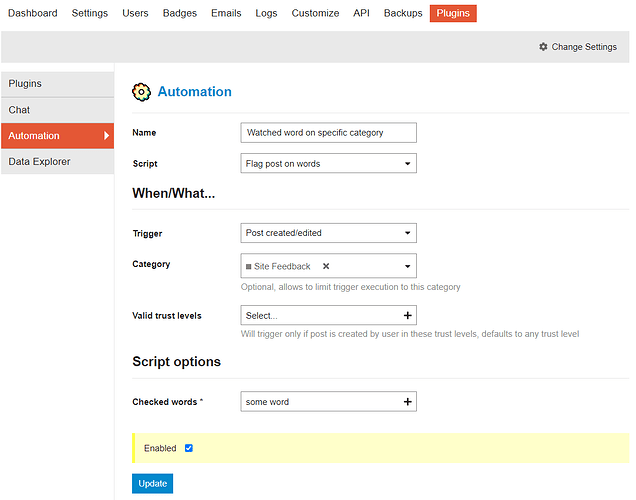The width and height of the screenshot is (636, 500).
Task: Select the Plugins top tab
Action: pos(453,13)
